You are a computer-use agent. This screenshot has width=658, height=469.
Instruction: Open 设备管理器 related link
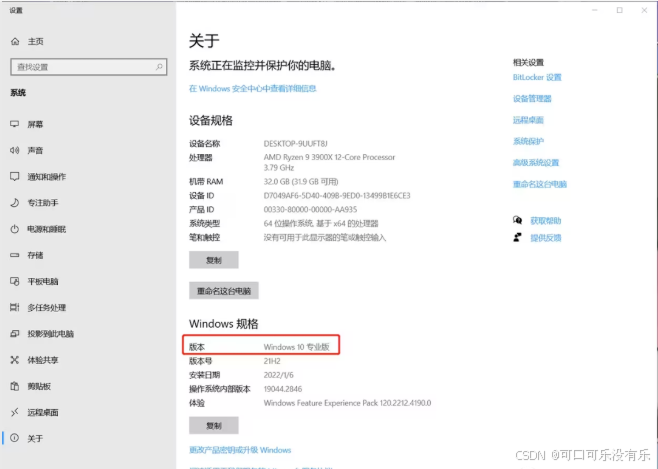pyautogui.click(x=532, y=99)
